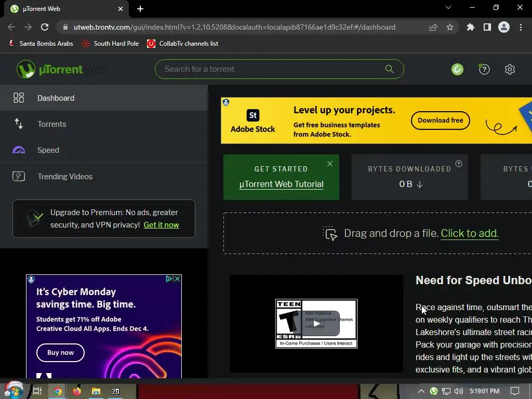
Task: Click the green circular status icon in header
Action: (x=457, y=70)
